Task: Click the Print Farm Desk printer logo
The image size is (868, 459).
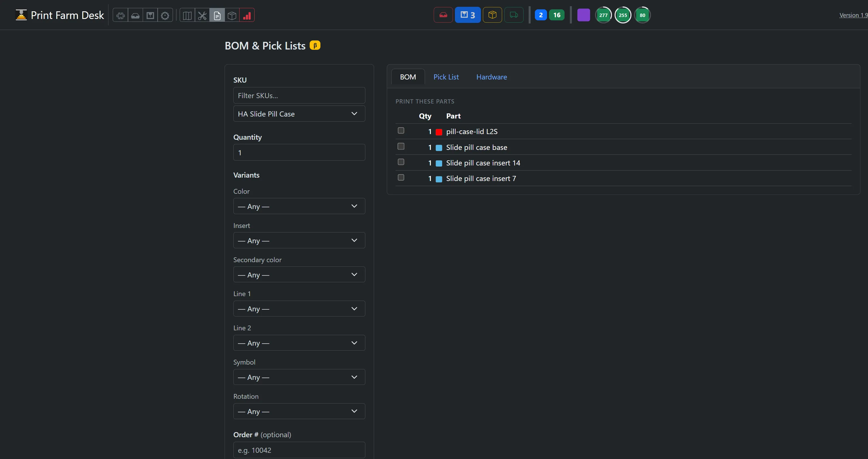Action: point(21,15)
